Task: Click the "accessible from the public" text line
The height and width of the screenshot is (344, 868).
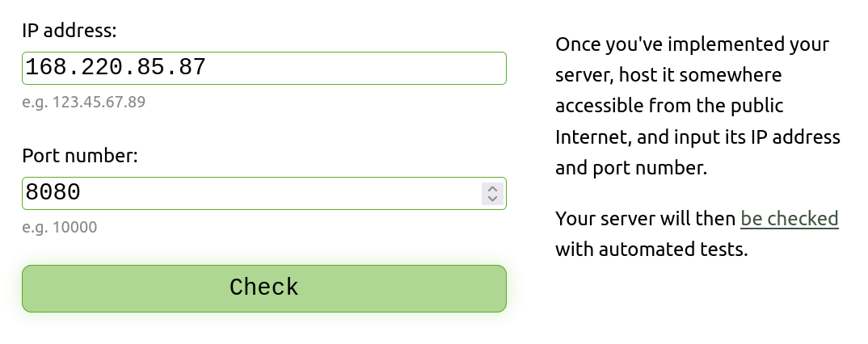Action: coord(669,107)
